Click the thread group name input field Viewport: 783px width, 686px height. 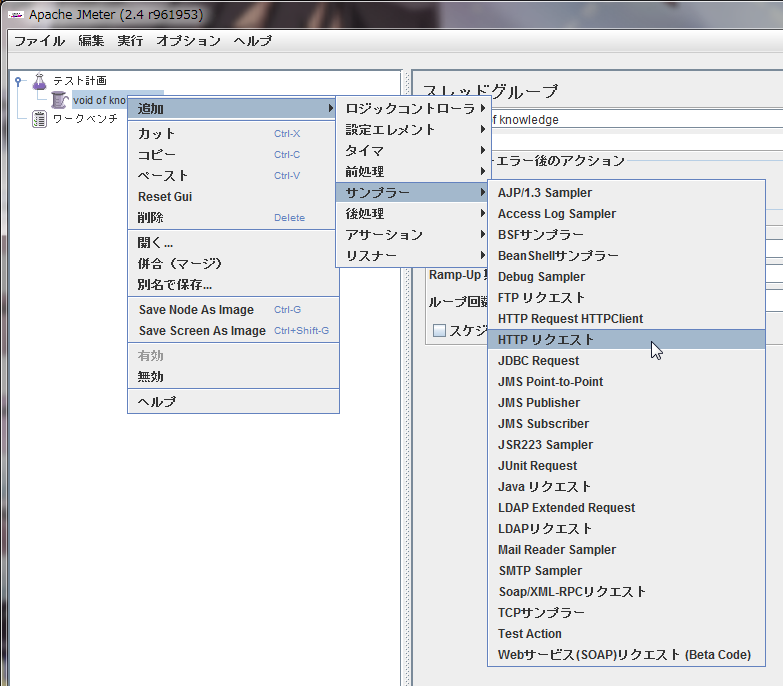(637, 119)
